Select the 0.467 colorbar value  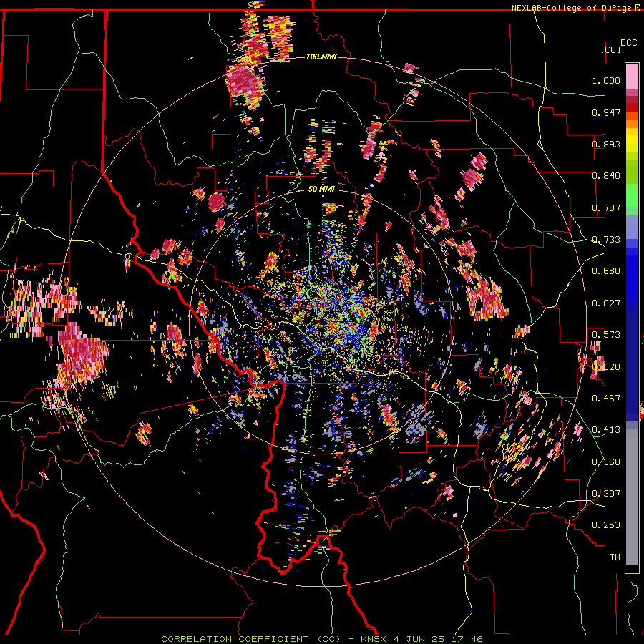[606, 399]
